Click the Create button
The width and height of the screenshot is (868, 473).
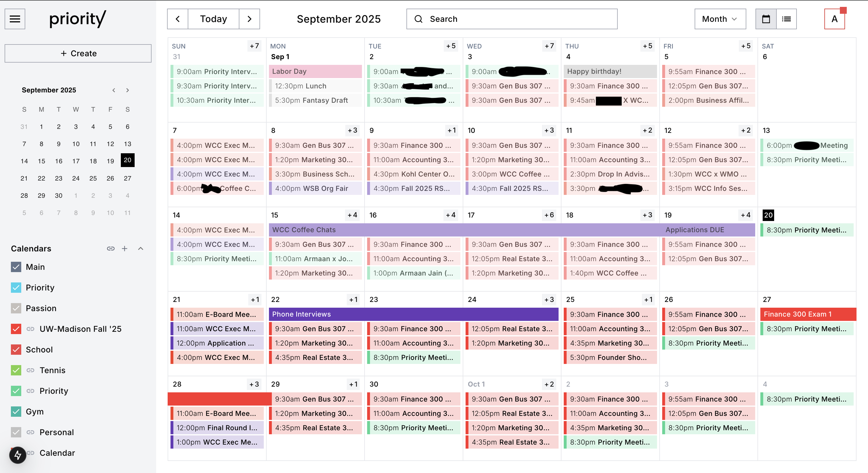click(x=78, y=53)
